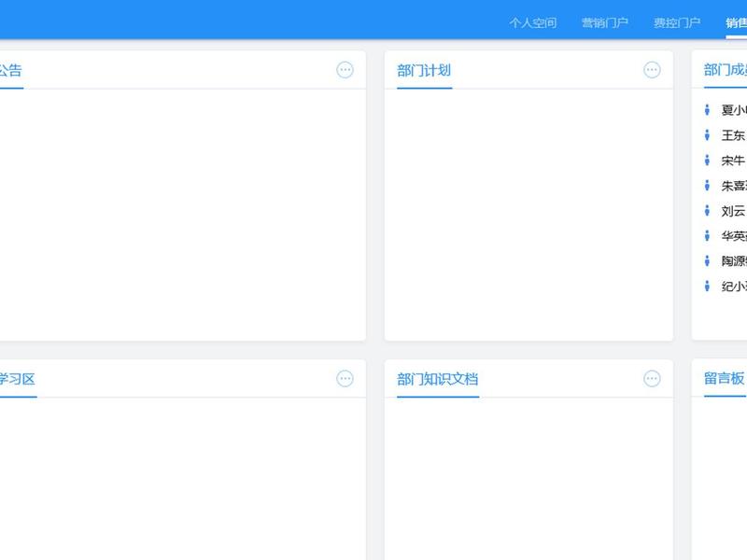Click the 公告 card heading
The width and height of the screenshot is (747, 560).
coord(10,71)
